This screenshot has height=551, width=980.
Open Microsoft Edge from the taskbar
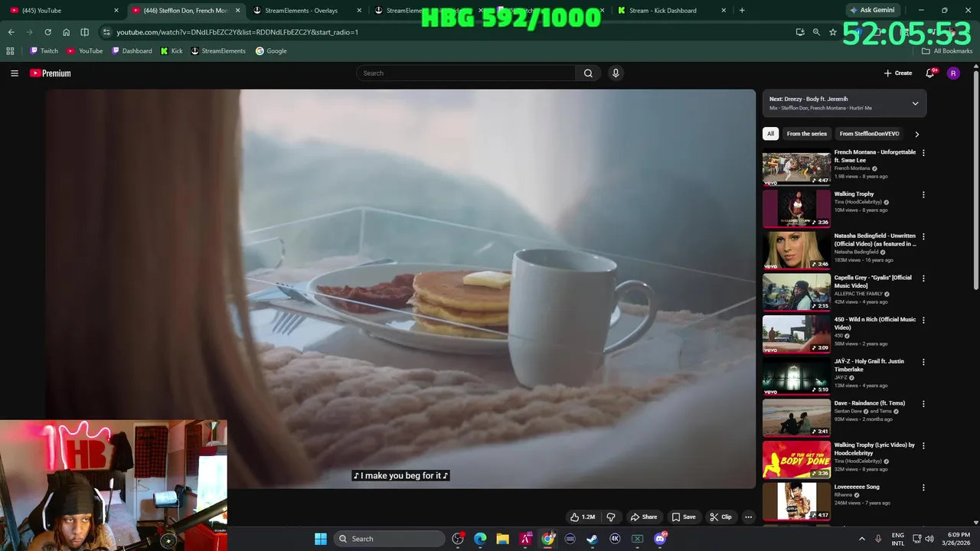[x=480, y=539]
